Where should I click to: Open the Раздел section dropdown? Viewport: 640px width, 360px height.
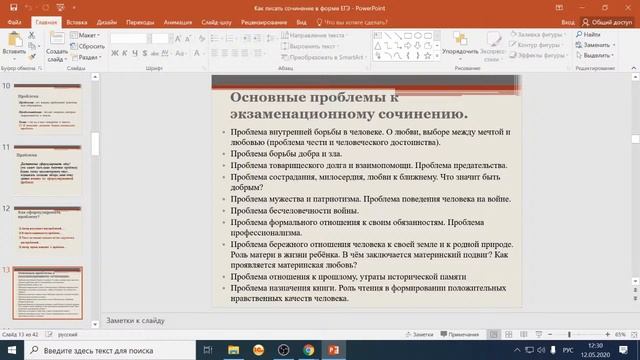pos(87,57)
